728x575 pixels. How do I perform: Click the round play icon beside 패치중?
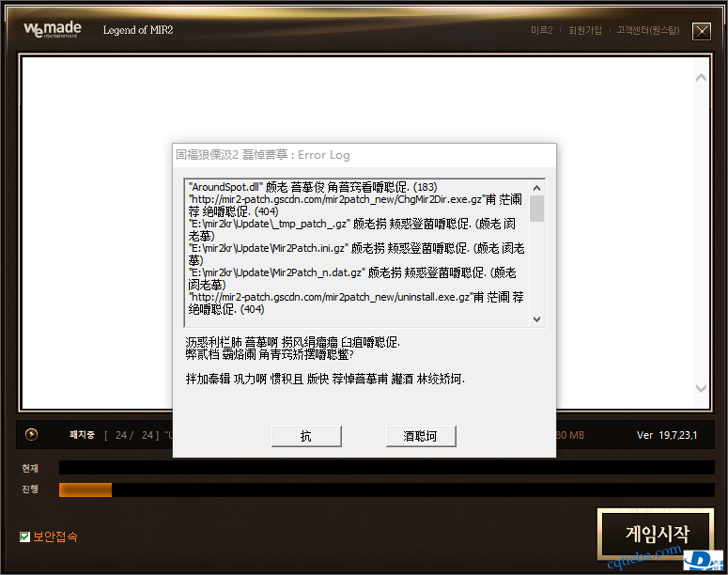click(32, 435)
